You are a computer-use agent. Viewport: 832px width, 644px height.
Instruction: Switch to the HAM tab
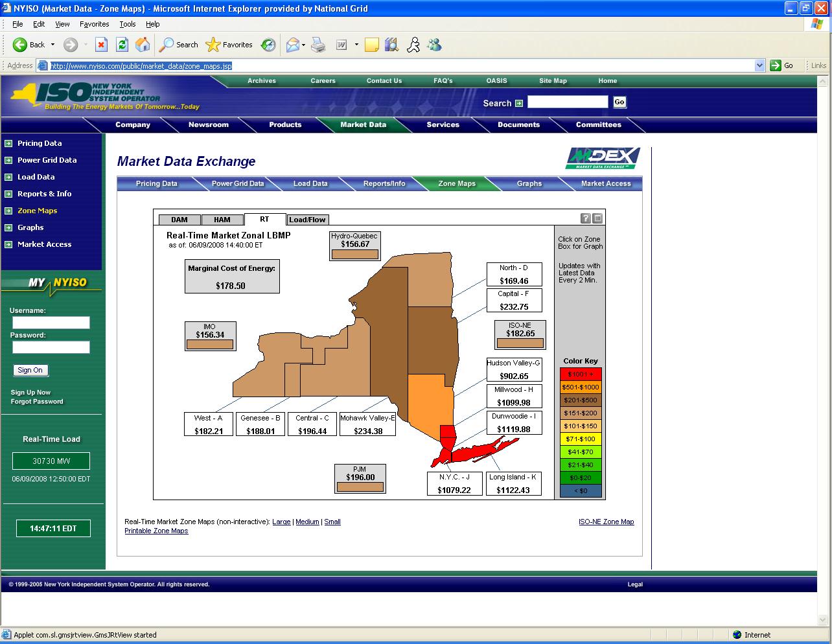tap(222, 220)
